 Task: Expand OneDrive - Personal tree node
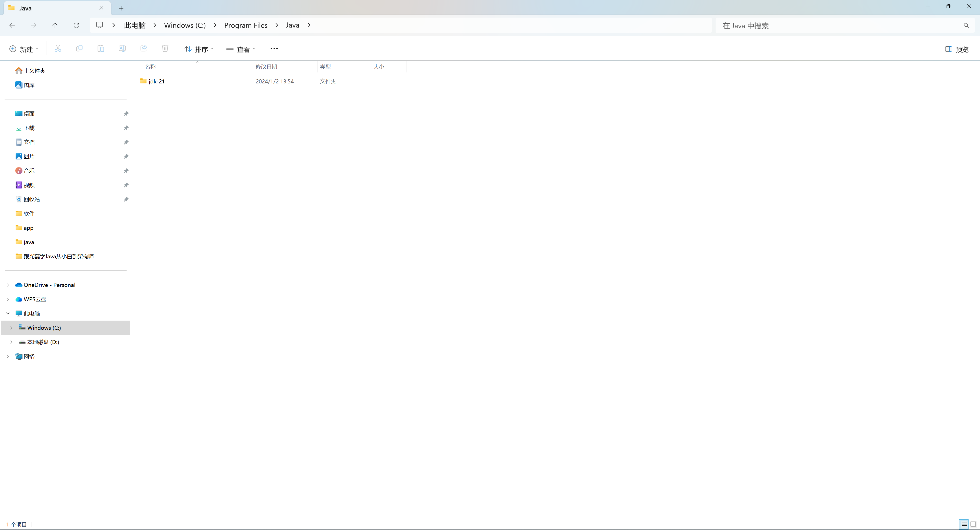[x=8, y=285]
